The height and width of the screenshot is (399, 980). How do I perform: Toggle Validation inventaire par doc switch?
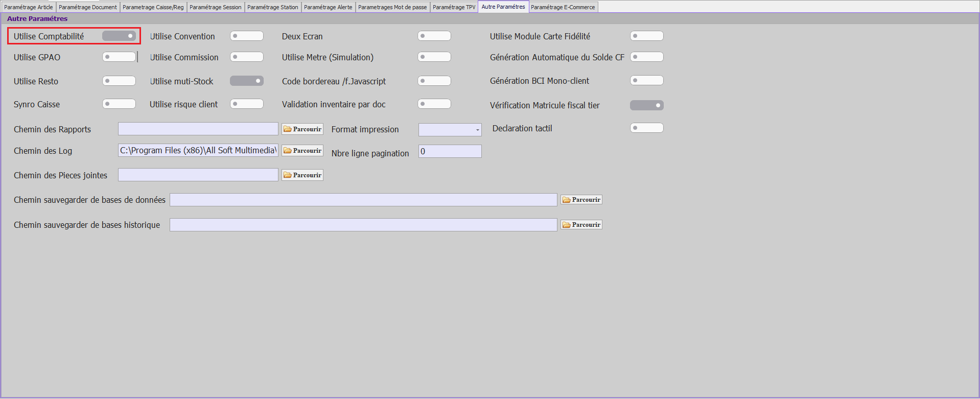[x=434, y=104]
